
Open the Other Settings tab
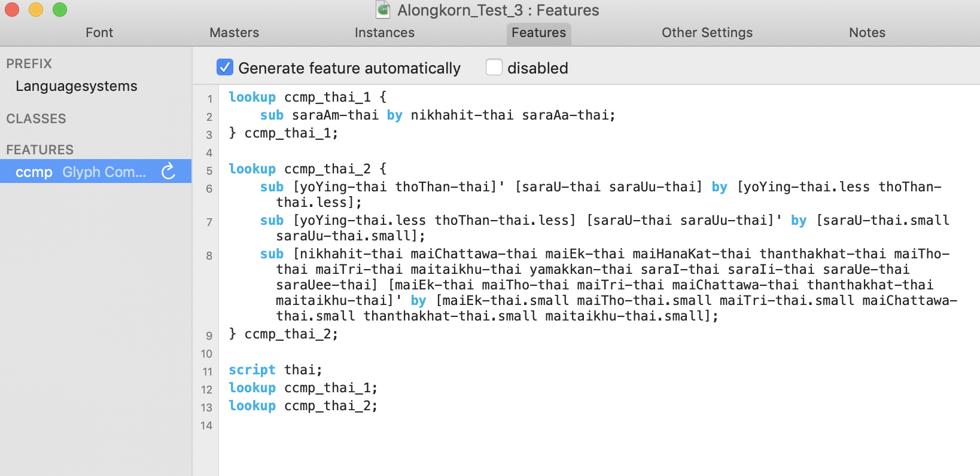pyautogui.click(x=707, y=33)
